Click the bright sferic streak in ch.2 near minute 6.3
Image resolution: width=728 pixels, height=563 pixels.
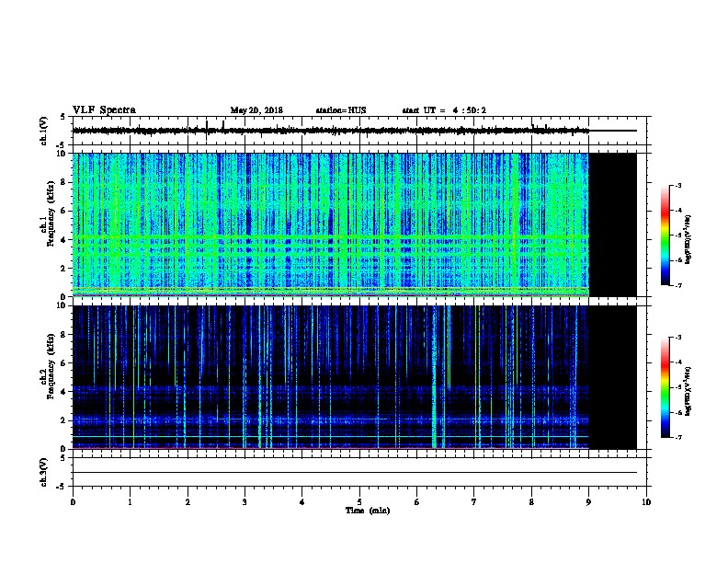pyautogui.click(x=434, y=377)
